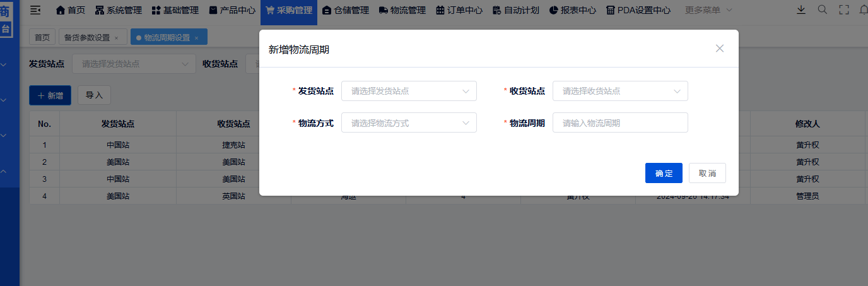Screen dimensions: 868x286
Task: Click row number 3 cell
Action: coord(44,179)
